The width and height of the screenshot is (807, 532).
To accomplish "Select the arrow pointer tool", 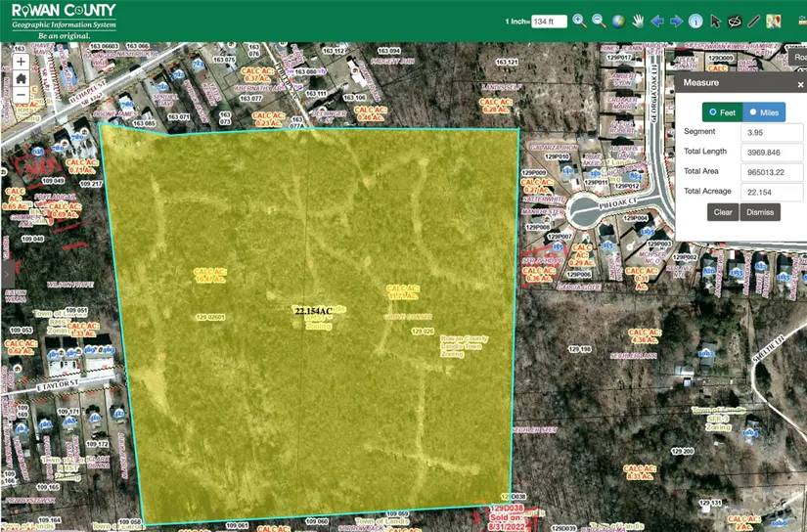I will coord(715,21).
